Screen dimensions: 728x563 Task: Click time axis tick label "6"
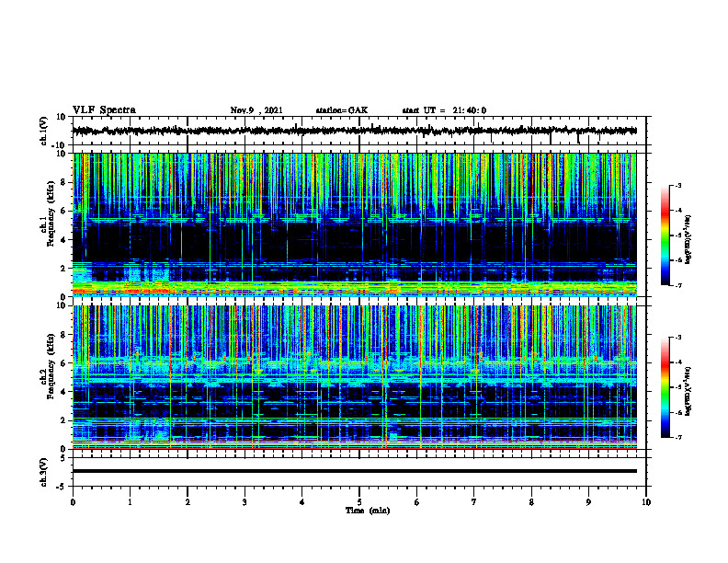coord(417,502)
